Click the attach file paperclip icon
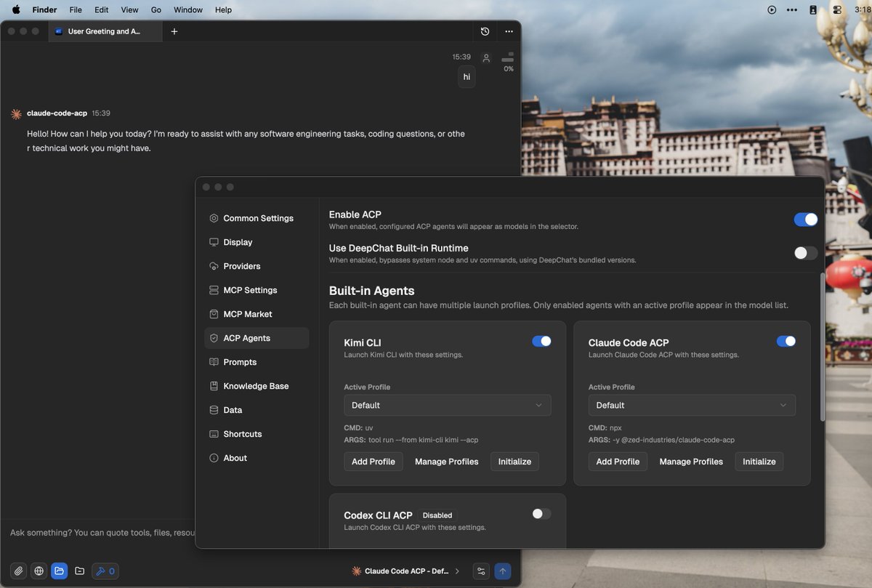This screenshot has height=588, width=872. (19, 571)
